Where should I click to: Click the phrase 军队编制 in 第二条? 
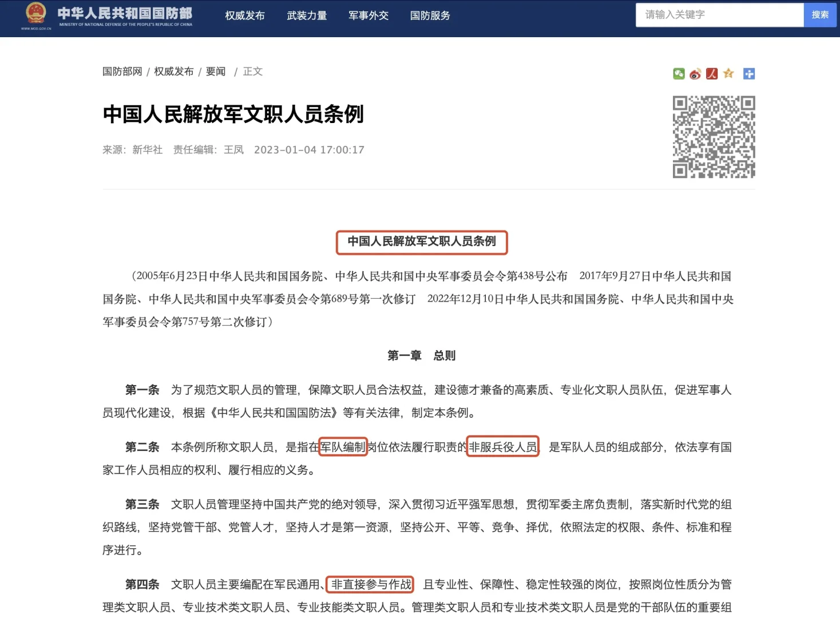[343, 447]
